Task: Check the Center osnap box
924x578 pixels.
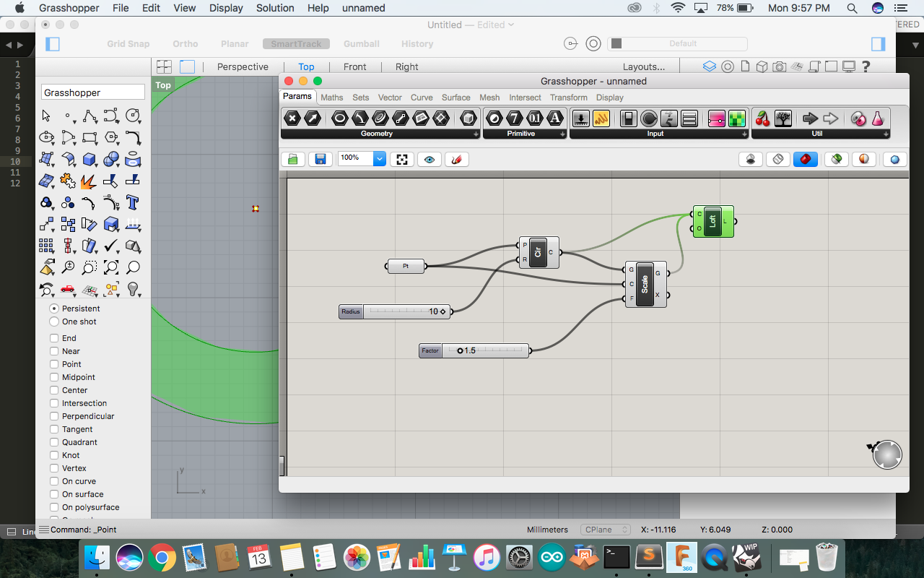Action: (54, 390)
